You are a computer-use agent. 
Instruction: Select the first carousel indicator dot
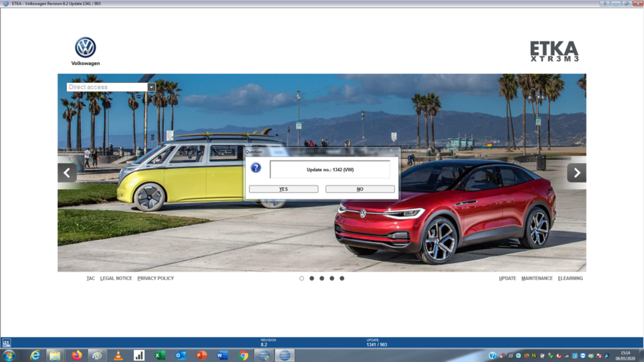pyautogui.click(x=302, y=278)
